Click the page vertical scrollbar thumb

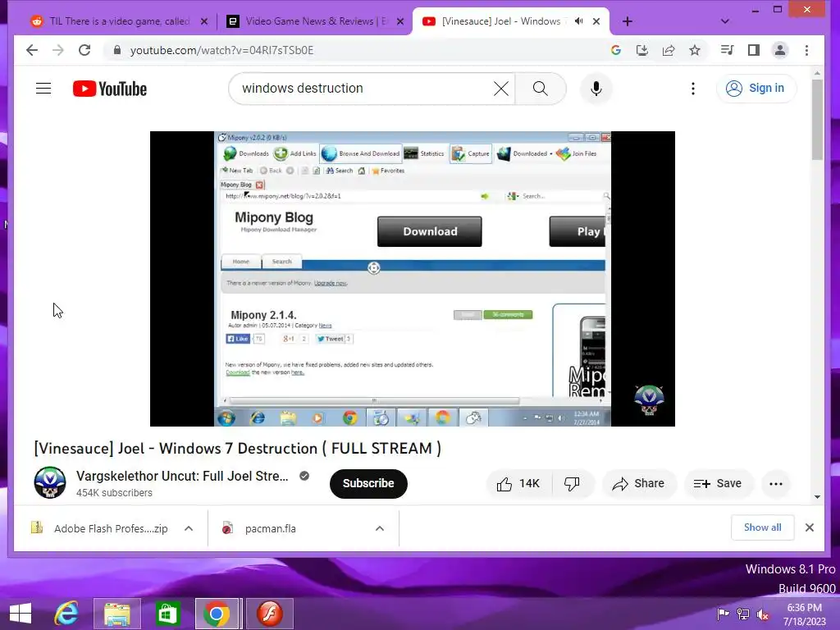pos(817,119)
